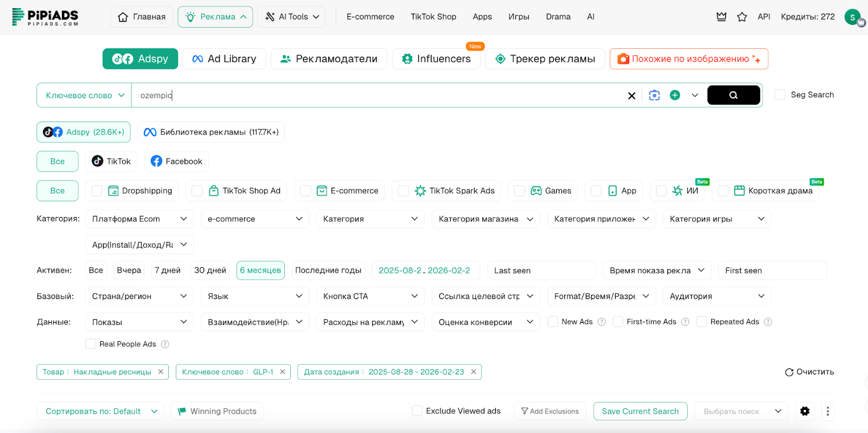Expand the Страна/регион dropdown
This screenshot has height=433, width=868.
(x=139, y=296)
